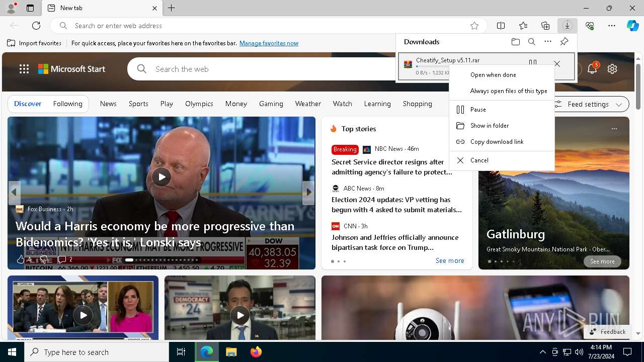Viewport: 644px width, 362px height.
Task: Open Task View in taskbar
Action: [181, 352]
